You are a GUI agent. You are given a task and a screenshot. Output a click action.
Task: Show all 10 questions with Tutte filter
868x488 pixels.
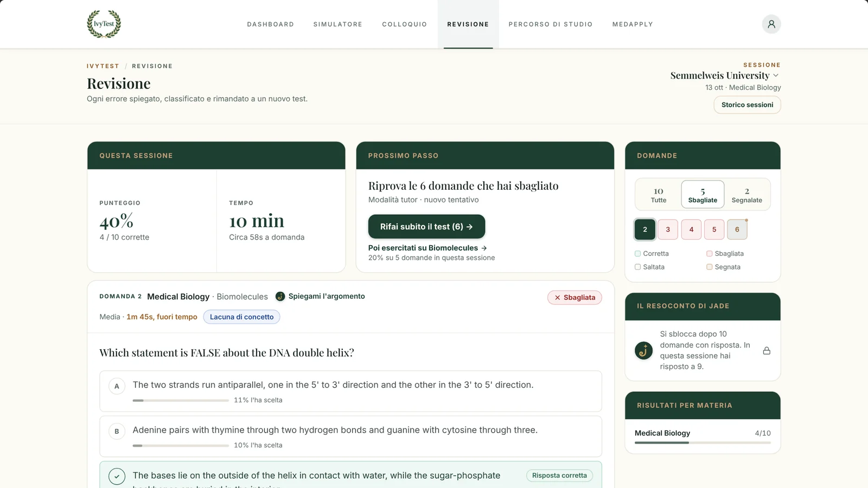[659, 195]
